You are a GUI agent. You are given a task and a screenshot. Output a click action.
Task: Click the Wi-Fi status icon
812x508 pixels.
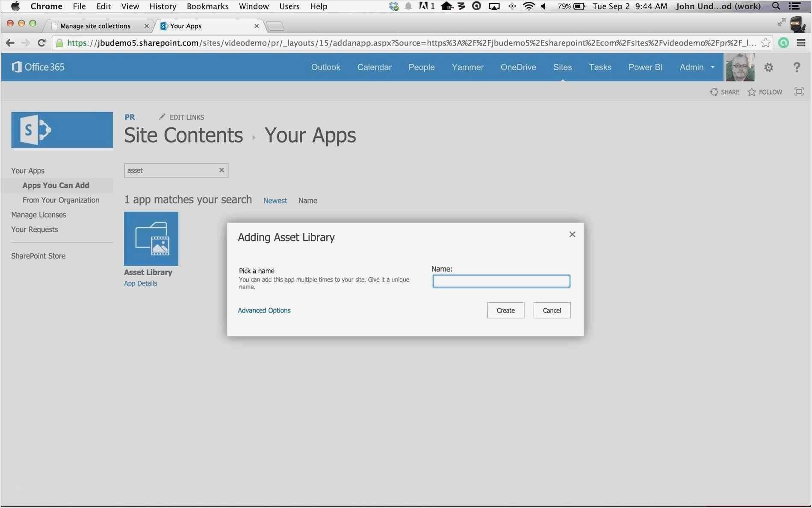(529, 6)
